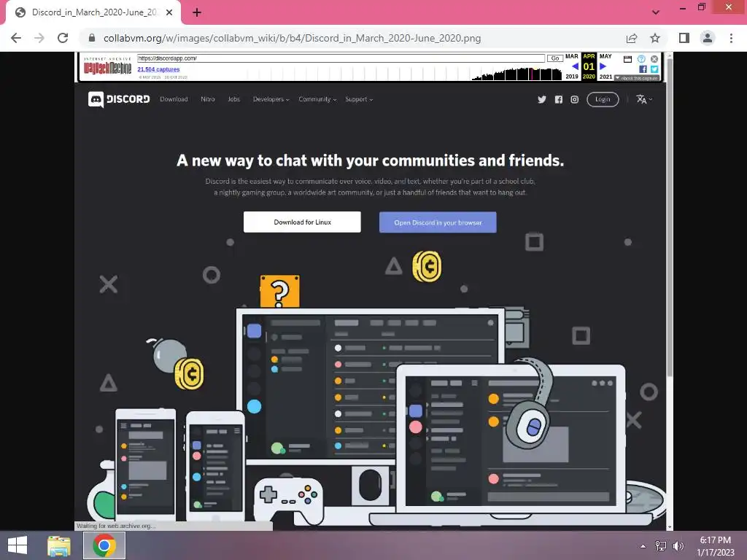
Task: Click the Wayback window toggle icon
Action: (627, 59)
